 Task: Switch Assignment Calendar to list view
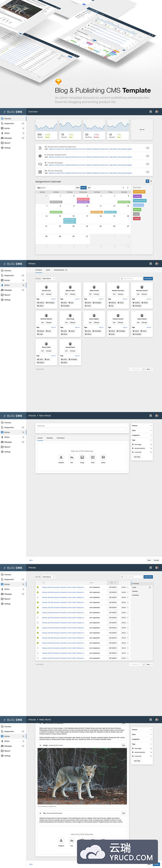151,181
